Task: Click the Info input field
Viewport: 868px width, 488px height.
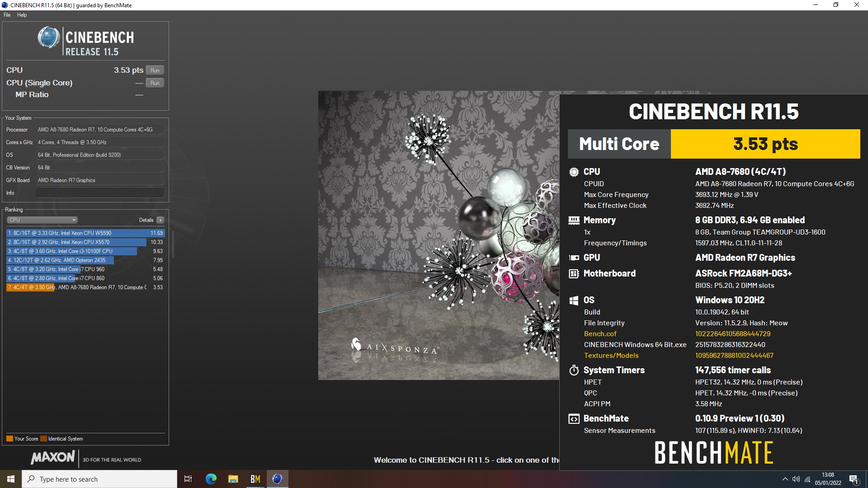Action: point(99,193)
